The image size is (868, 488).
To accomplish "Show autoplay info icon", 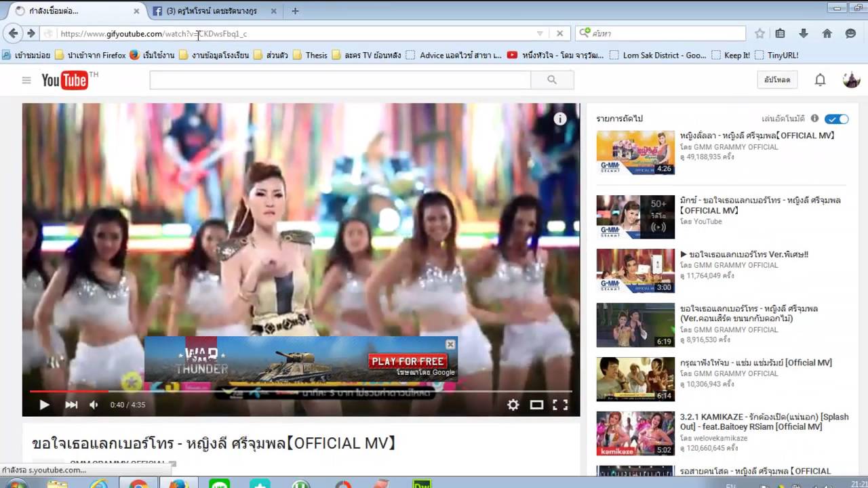I will pyautogui.click(x=814, y=118).
